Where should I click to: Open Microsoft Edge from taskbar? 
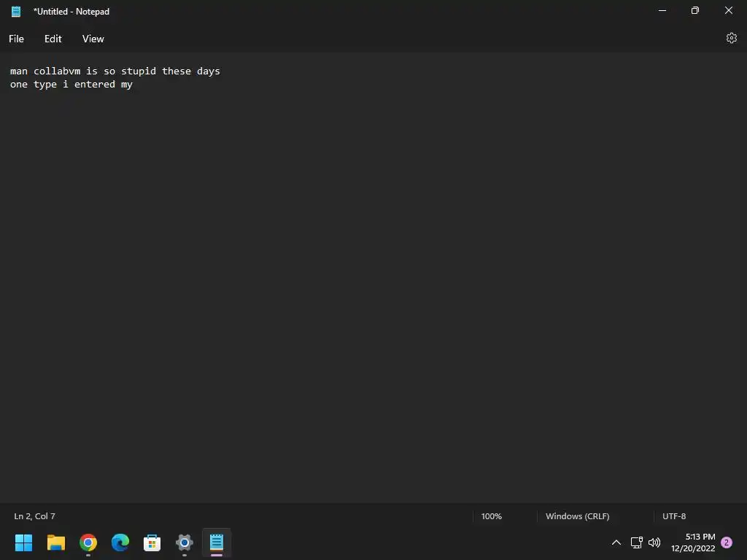tap(120, 542)
